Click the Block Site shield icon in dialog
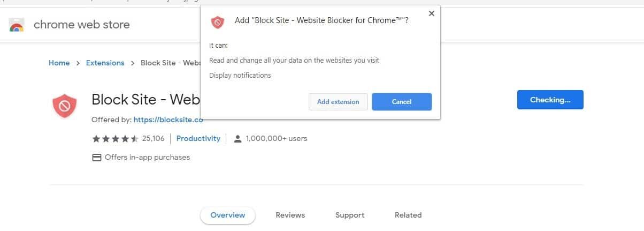644x231 pixels. 217,22
